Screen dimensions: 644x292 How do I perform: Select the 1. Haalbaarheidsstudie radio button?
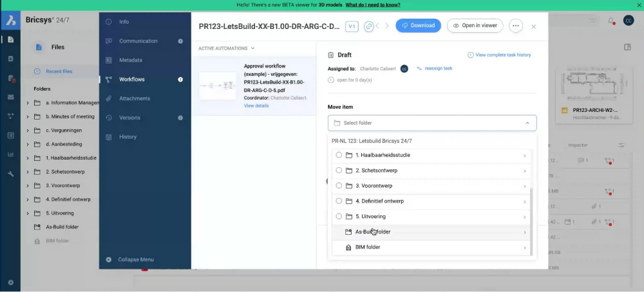point(339,155)
